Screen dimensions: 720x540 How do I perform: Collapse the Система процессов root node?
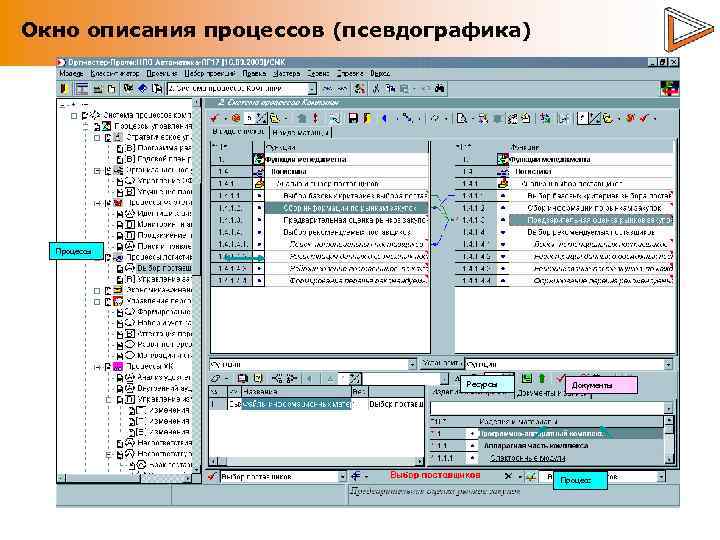point(74,116)
